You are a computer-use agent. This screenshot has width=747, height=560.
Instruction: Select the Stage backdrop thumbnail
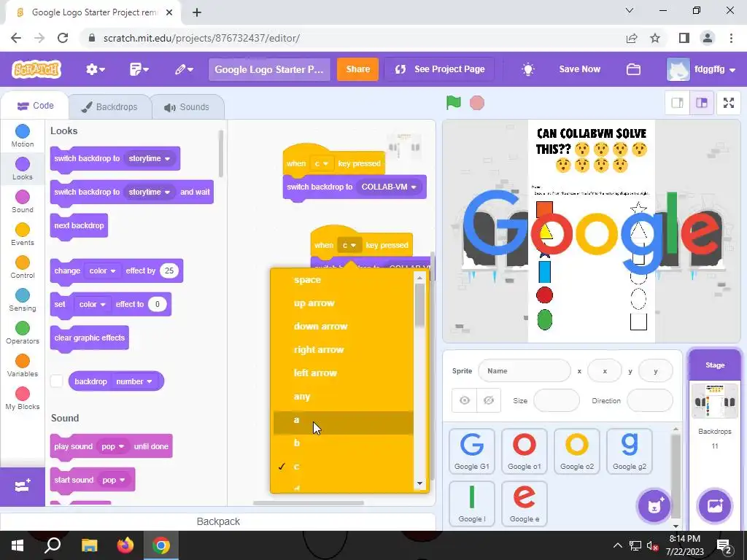715,400
